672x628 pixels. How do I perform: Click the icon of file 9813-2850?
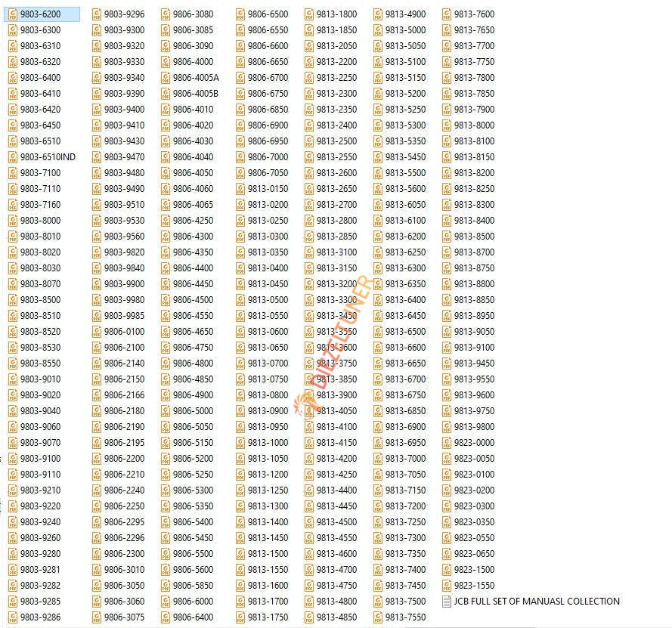tap(309, 237)
